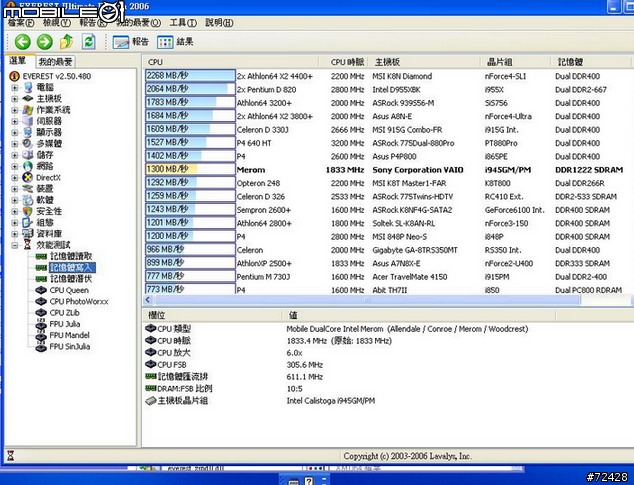Open the 工具 Tools menu
This screenshot has height=485, width=634.
click(183, 23)
